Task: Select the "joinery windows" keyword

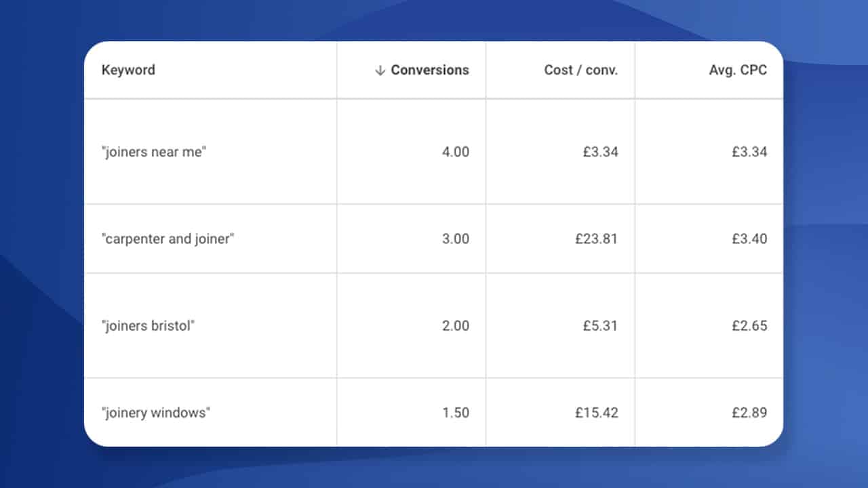Action: 156,413
